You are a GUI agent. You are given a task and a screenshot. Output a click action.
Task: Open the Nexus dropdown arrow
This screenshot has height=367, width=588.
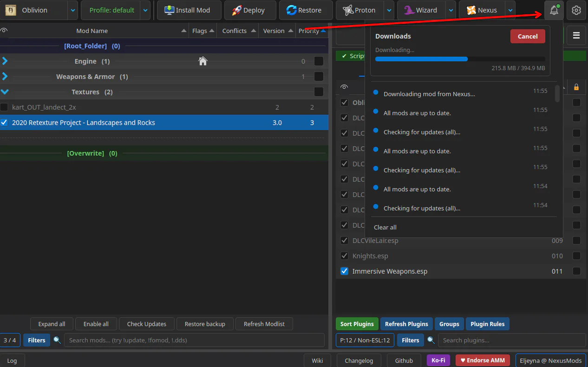(x=510, y=10)
